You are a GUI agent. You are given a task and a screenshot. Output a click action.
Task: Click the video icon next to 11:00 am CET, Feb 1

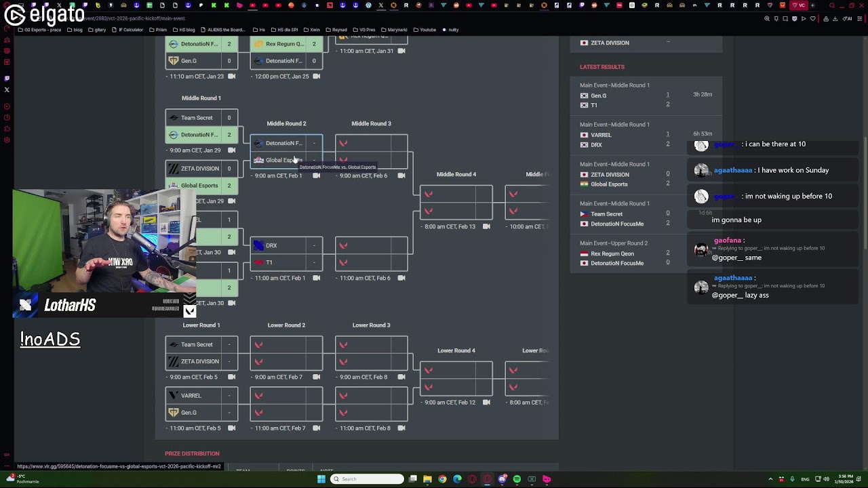pyautogui.click(x=317, y=278)
